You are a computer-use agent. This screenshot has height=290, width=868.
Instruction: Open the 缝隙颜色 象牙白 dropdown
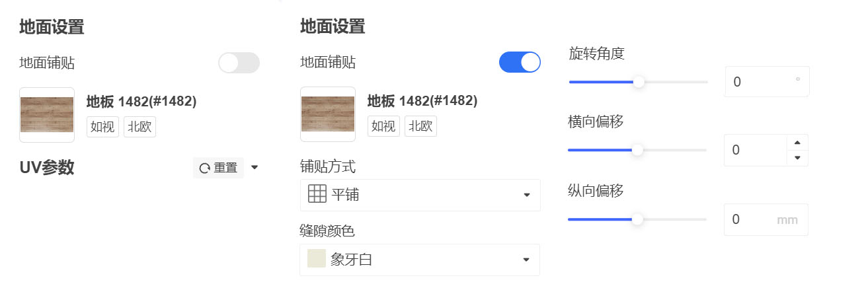click(420, 260)
